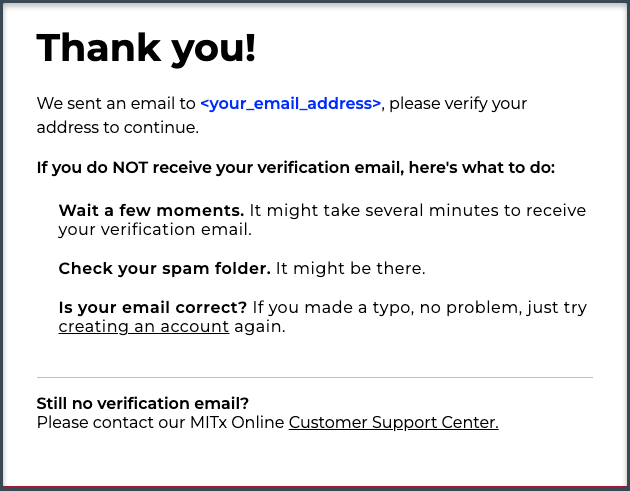Click the bold "Wait a few moments." text
The width and height of the screenshot is (630, 491).
(x=151, y=210)
